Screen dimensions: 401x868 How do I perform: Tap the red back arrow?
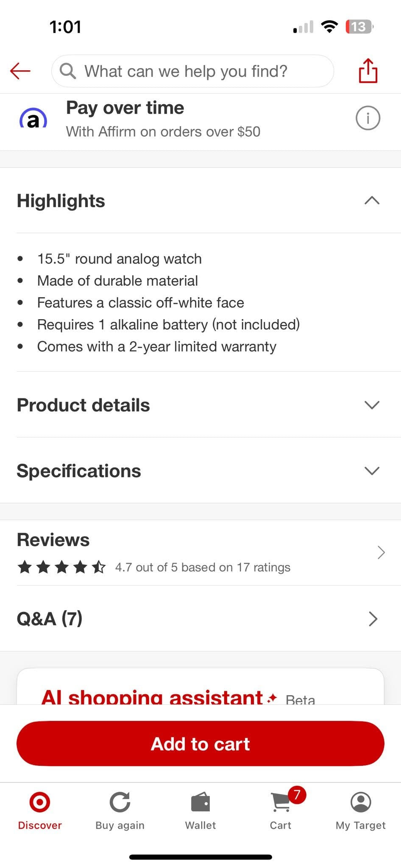pyautogui.click(x=20, y=71)
